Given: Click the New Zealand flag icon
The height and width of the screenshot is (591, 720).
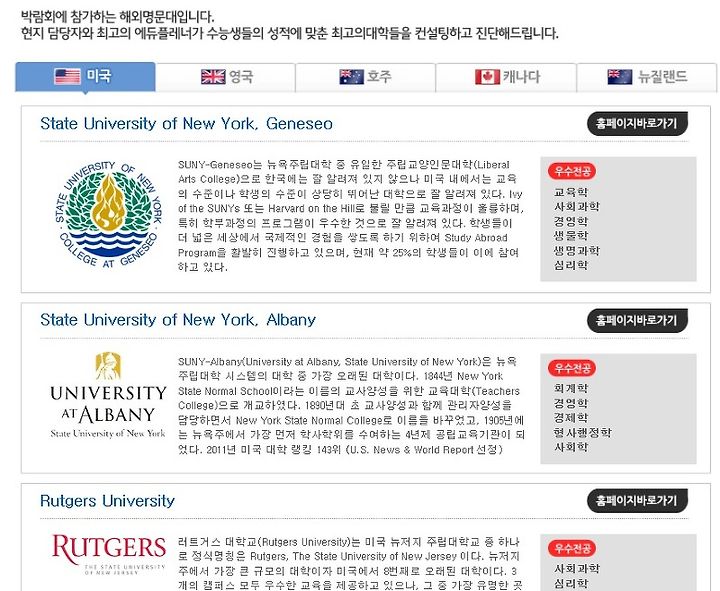Looking at the screenshot, I should point(619,77).
